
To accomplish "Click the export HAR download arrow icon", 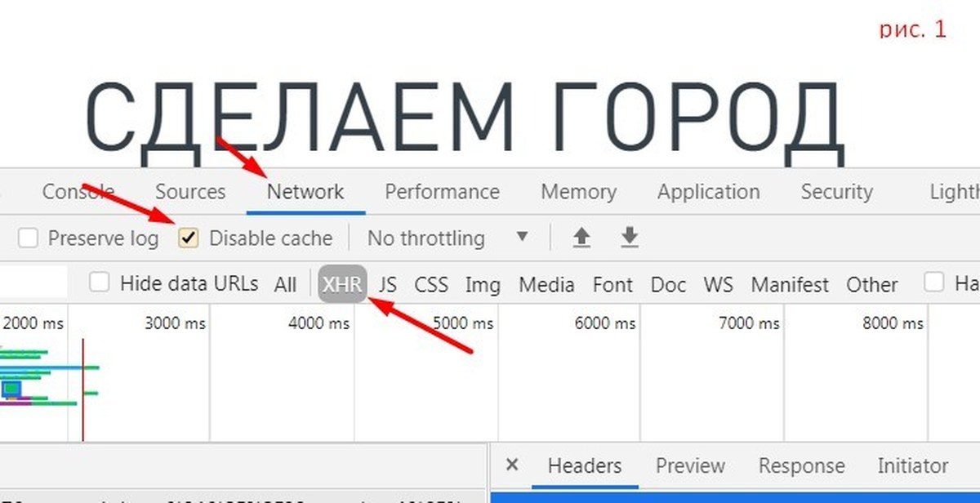I will tap(629, 238).
